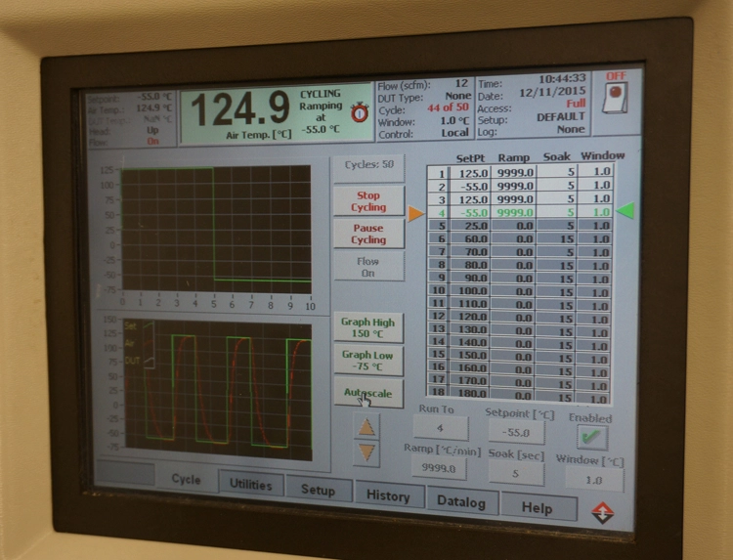Screen dimensions: 733x560
Task: Click the Set/Air/DUT graph legend
Action: (x=140, y=344)
